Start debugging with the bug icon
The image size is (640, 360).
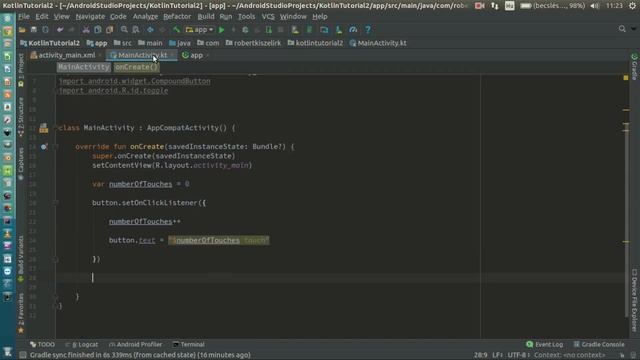click(245, 30)
